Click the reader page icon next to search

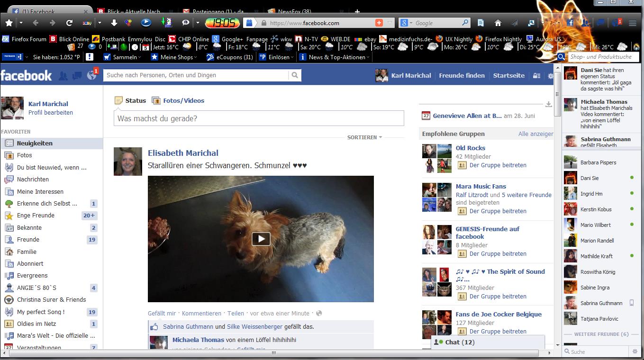[x=481, y=23]
